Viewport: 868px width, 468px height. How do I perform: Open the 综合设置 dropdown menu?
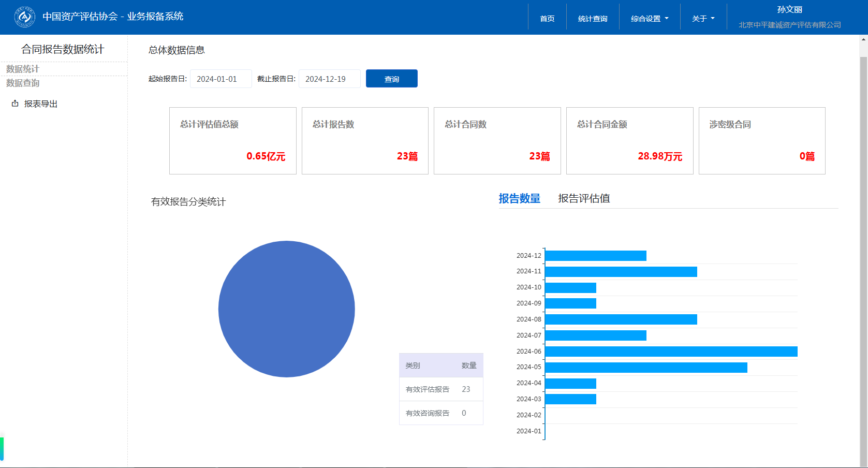649,19
